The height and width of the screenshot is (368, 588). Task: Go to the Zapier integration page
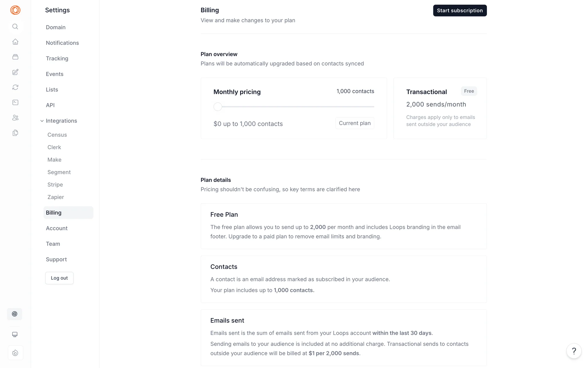point(56,197)
